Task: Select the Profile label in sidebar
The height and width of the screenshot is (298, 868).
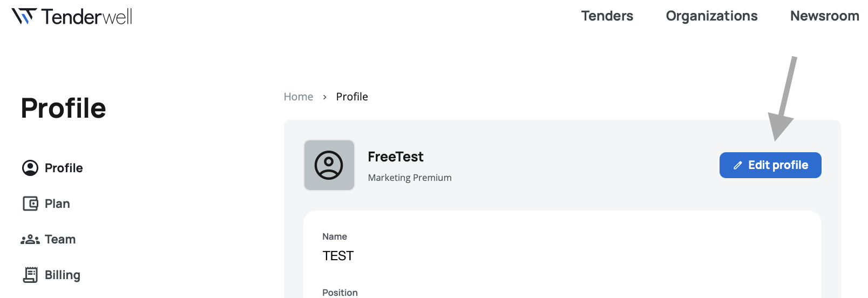Action: tap(64, 168)
